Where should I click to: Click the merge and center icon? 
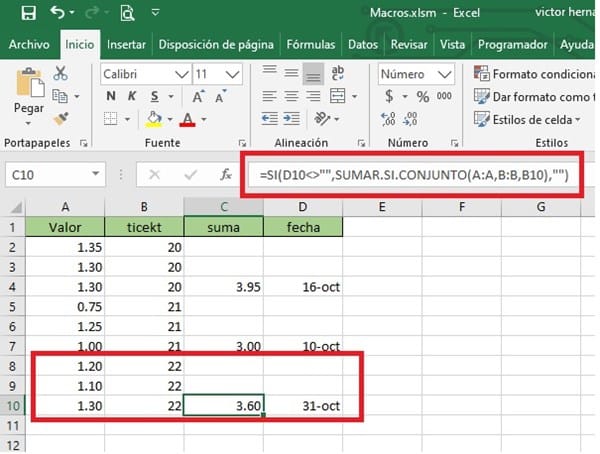[338, 96]
